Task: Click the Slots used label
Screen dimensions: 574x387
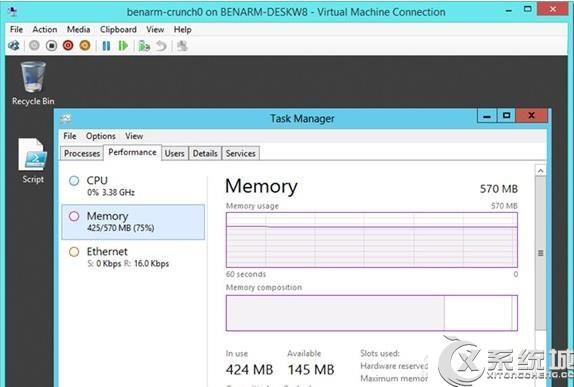Action: (x=380, y=353)
